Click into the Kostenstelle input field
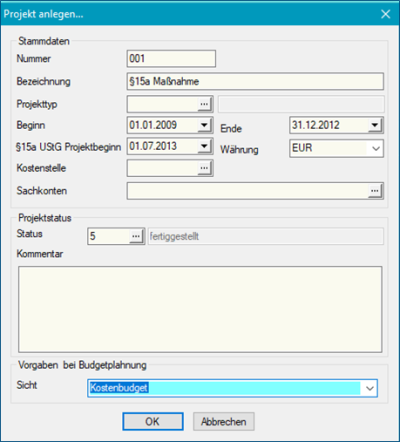The height and width of the screenshot is (442, 400). tap(163, 168)
